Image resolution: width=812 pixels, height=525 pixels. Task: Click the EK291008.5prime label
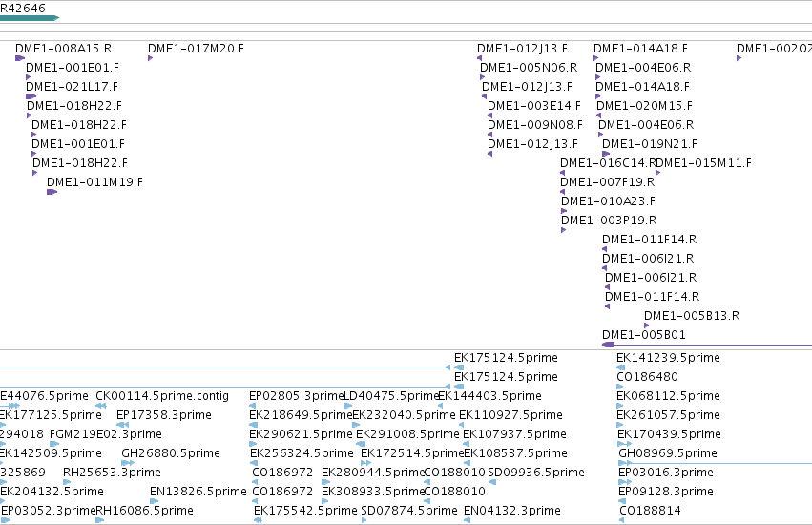coord(408,435)
